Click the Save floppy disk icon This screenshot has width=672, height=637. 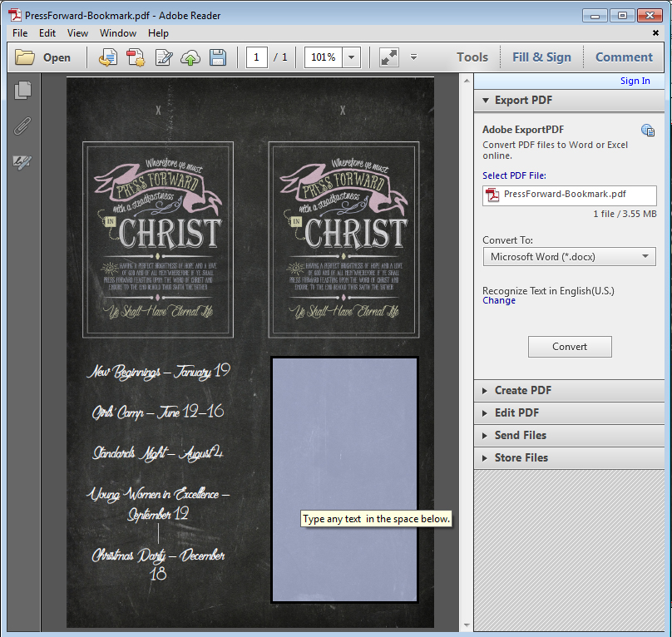pos(218,57)
